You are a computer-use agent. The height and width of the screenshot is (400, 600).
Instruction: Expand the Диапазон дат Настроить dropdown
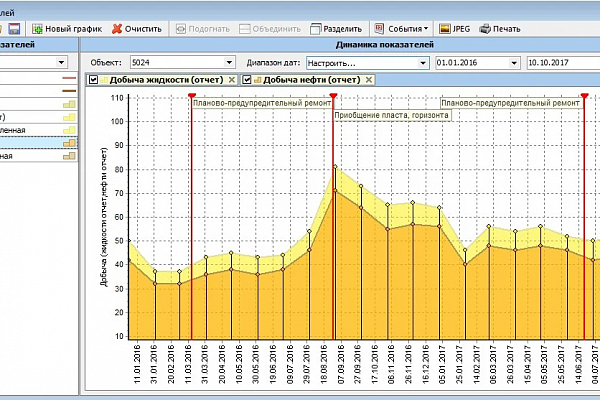point(422,63)
